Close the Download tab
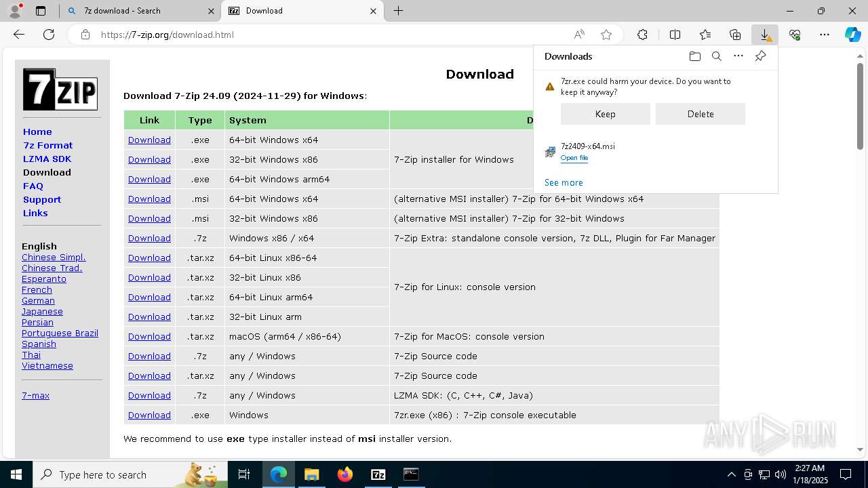Image resolution: width=868 pixels, height=488 pixels. point(374,11)
